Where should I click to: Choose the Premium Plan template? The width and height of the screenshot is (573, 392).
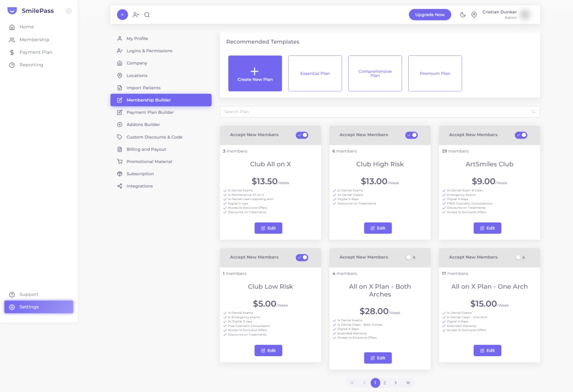point(435,74)
